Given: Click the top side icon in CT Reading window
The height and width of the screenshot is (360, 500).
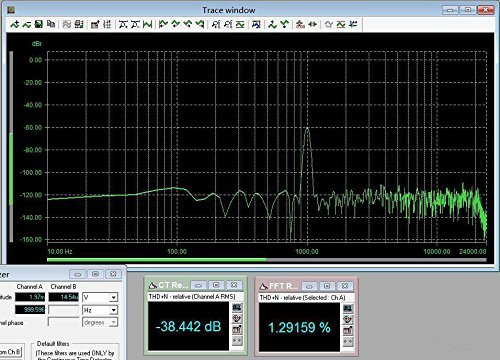Looking at the screenshot, I should [237, 307].
